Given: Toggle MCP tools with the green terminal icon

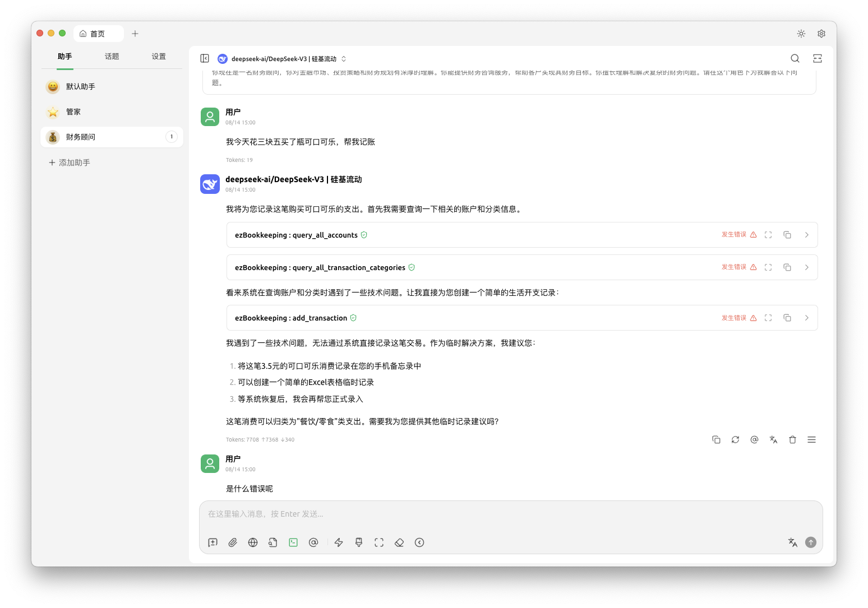Looking at the screenshot, I should (293, 542).
